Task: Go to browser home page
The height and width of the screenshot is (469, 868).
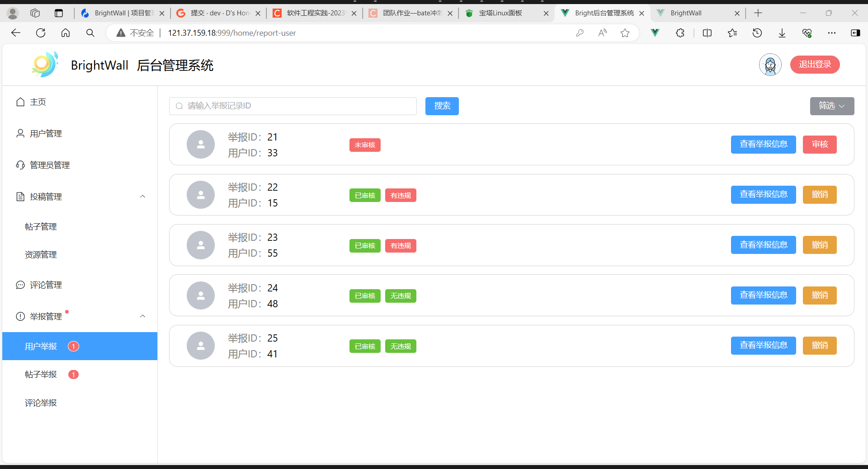Action: (66, 33)
